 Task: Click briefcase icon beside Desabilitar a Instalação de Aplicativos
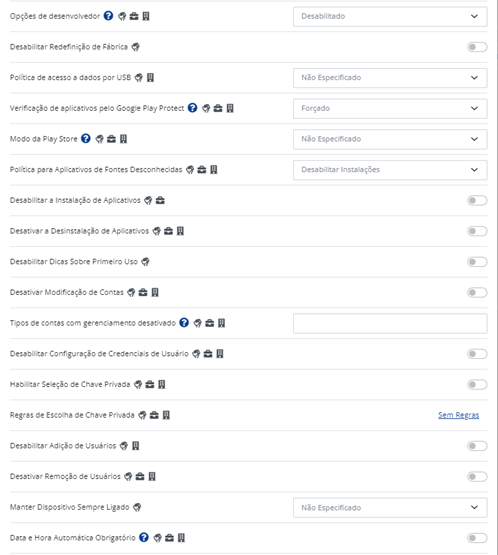pyautogui.click(x=160, y=200)
